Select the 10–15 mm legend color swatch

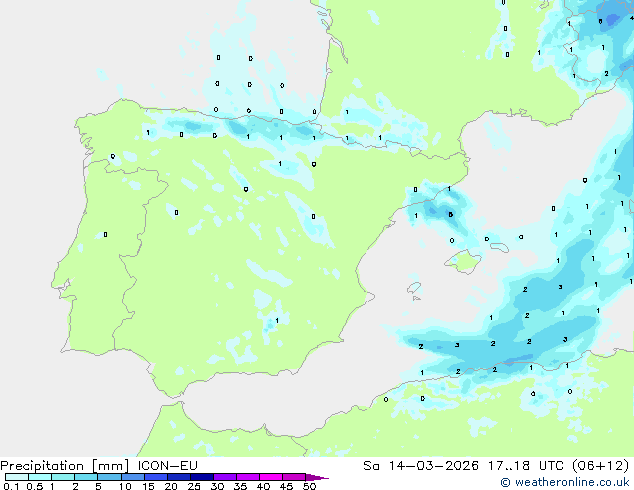pyautogui.click(x=132, y=477)
